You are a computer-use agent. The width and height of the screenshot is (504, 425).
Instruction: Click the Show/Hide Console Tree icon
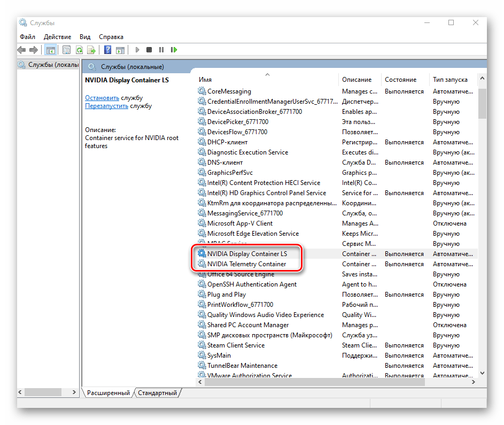51,50
